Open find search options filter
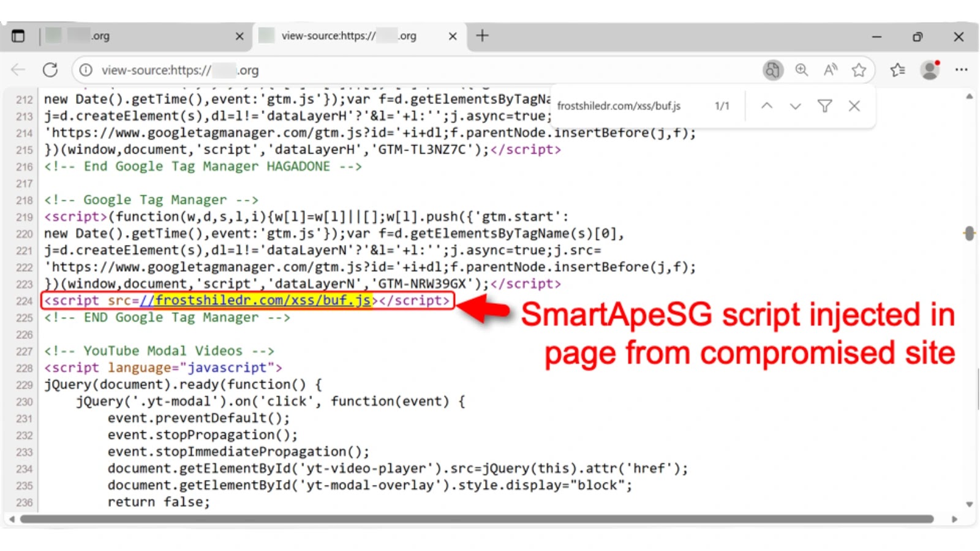Image resolution: width=980 pixels, height=551 pixels. [824, 106]
